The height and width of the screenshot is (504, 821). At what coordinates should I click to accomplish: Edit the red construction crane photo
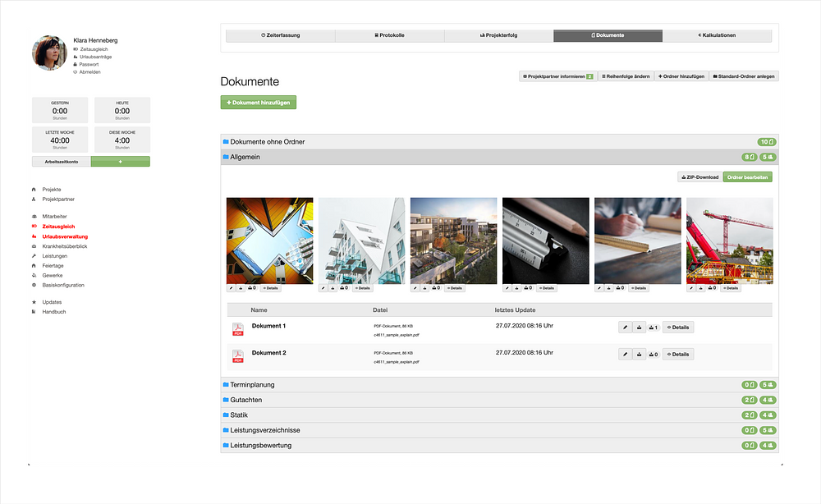pos(691,288)
